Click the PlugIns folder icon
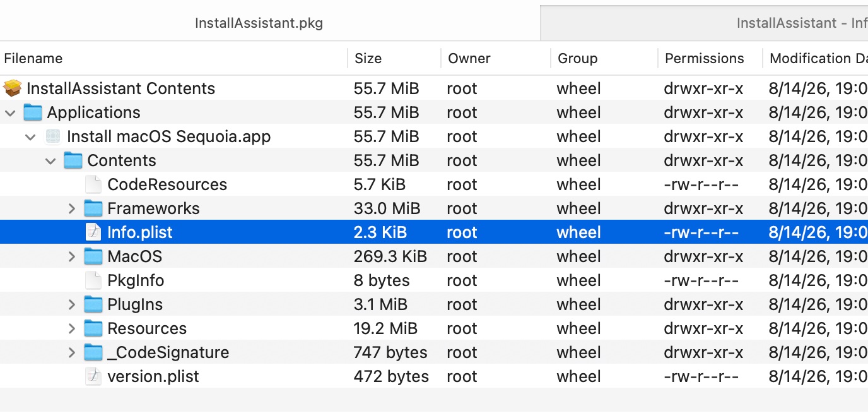The width and height of the screenshot is (868, 418). (93, 304)
